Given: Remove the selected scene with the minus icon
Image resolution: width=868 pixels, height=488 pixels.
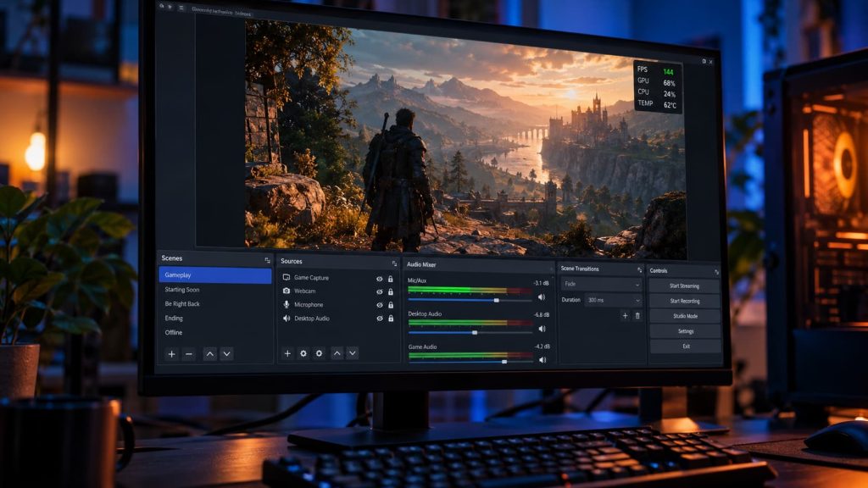Looking at the screenshot, I should tap(189, 354).
